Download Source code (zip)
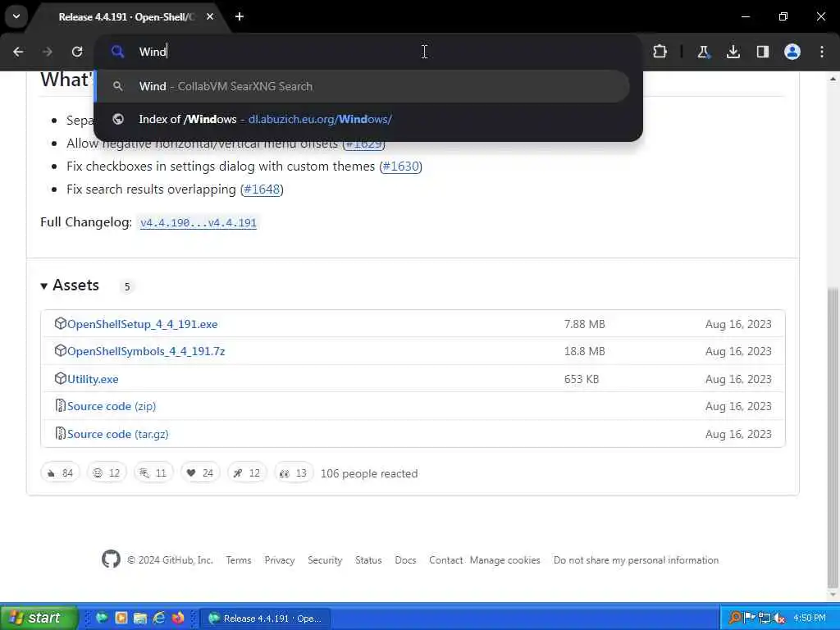This screenshot has height=630, width=840. pos(112,406)
